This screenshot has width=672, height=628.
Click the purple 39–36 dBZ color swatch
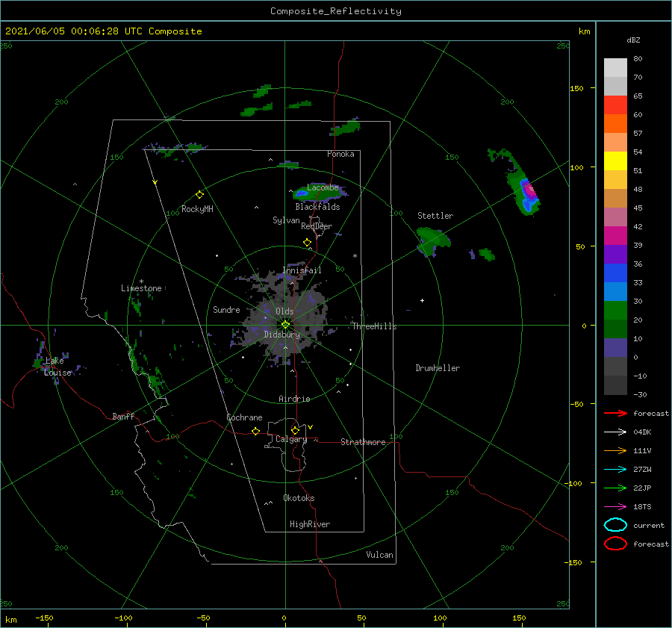615,255
